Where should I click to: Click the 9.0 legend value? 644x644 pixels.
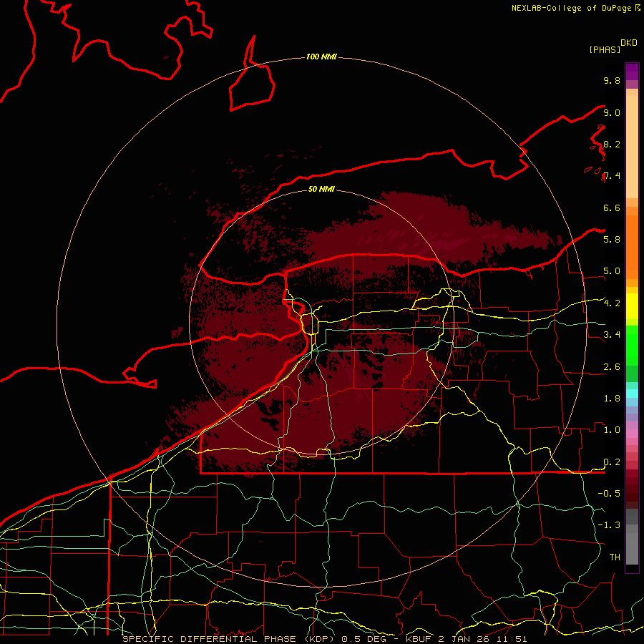(612, 112)
